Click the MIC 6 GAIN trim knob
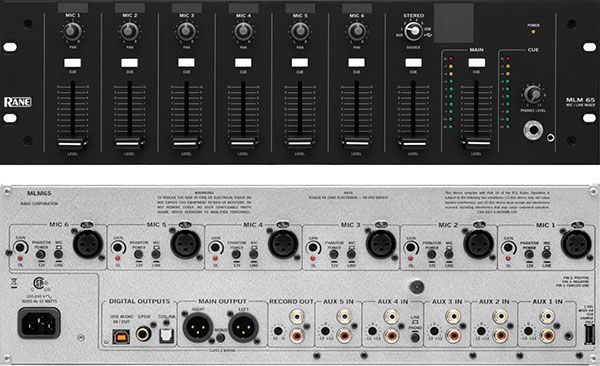Image resolution: width=600 pixels, height=366 pixels. point(20,247)
